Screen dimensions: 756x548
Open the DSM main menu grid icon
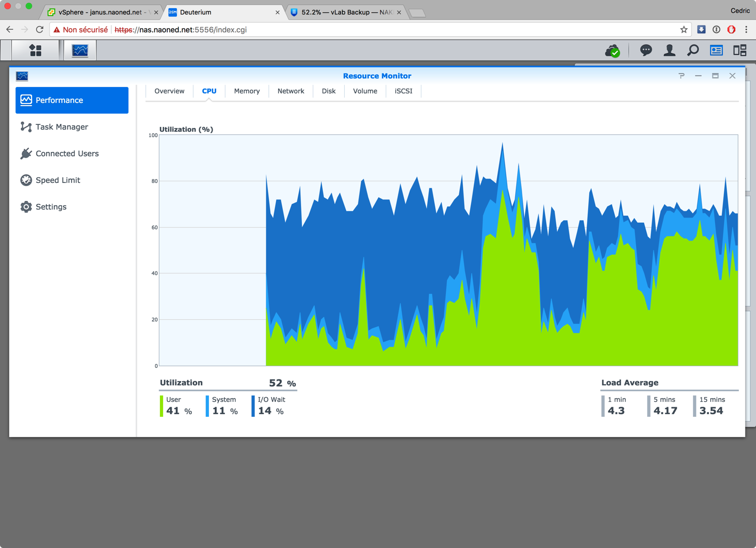(35, 50)
